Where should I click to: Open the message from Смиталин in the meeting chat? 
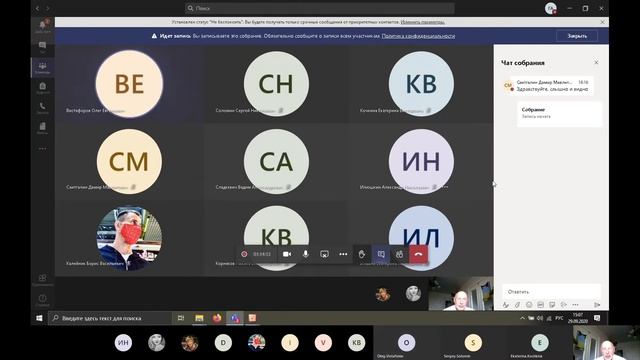pyautogui.click(x=552, y=85)
